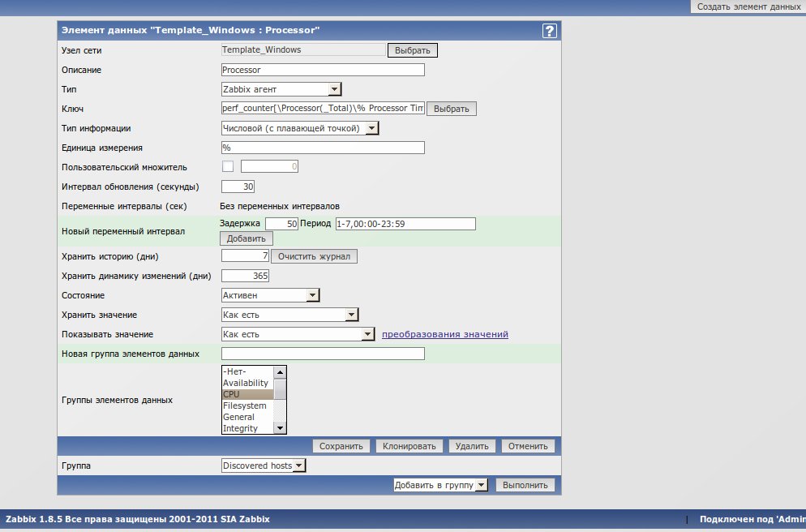Open the Активен status dropdown
This screenshot has width=806, height=532.
271,296
